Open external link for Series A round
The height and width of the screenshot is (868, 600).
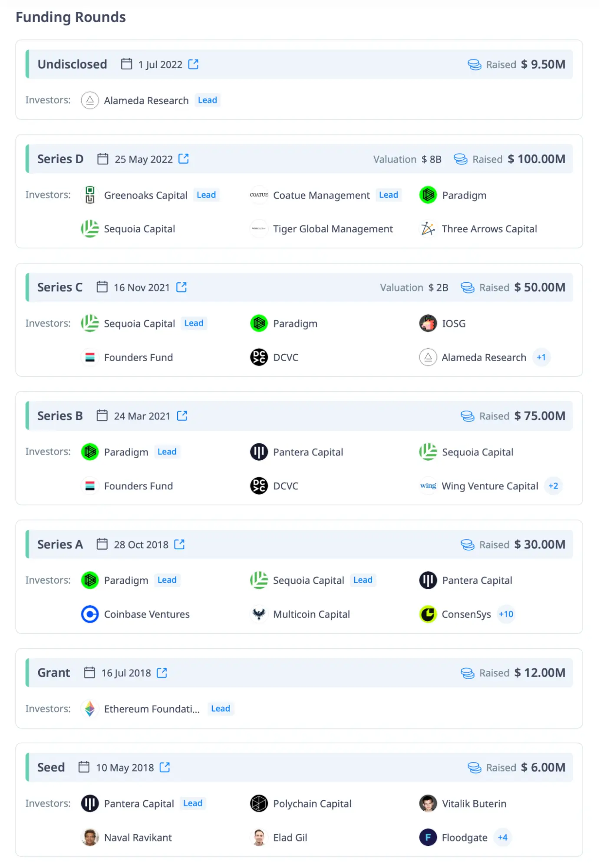tap(179, 544)
